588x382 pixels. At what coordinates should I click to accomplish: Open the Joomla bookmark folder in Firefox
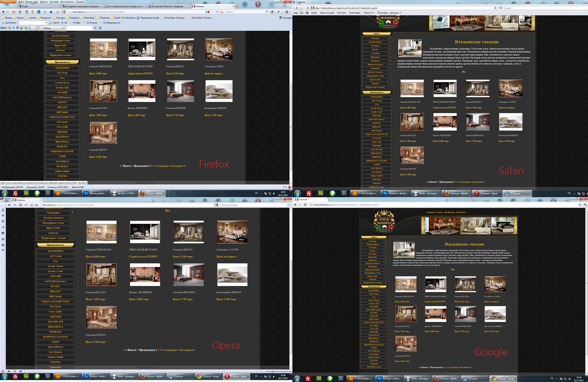click(31, 18)
